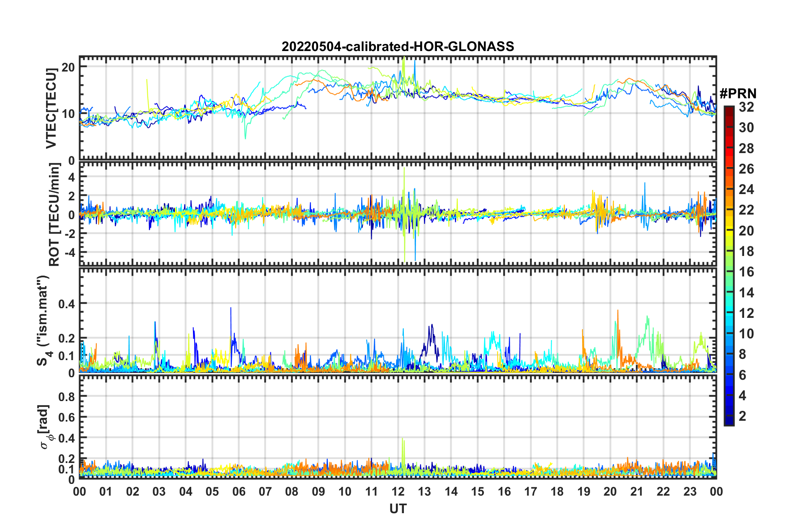
Task: Click colorbar tick label 28
Action: tap(746, 148)
